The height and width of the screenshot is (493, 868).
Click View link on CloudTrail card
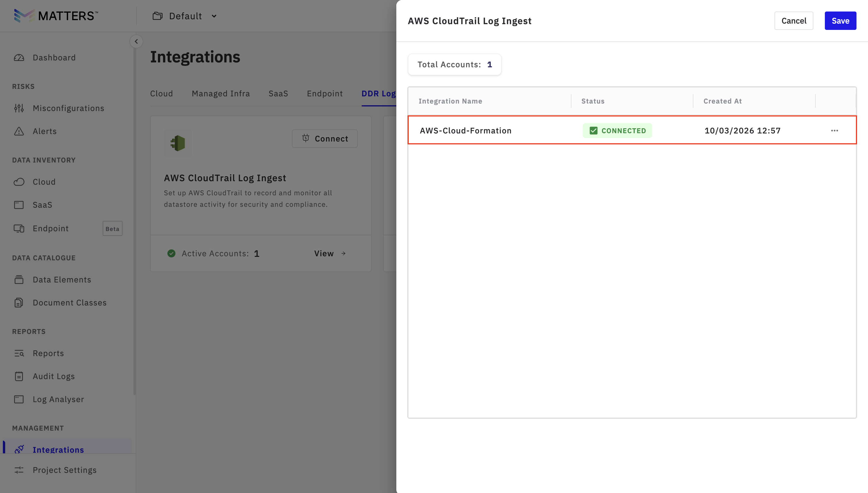pos(330,253)
